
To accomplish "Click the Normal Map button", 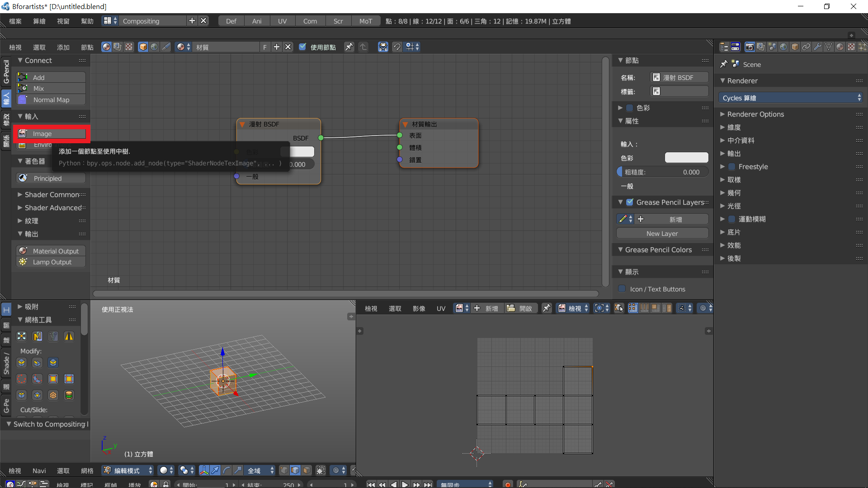I will point(51,100).
